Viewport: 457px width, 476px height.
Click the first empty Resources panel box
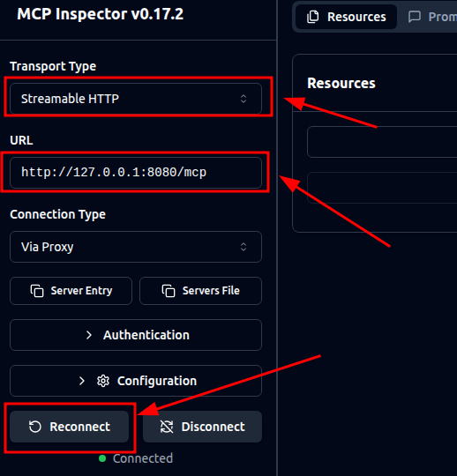tap(382, 142)
